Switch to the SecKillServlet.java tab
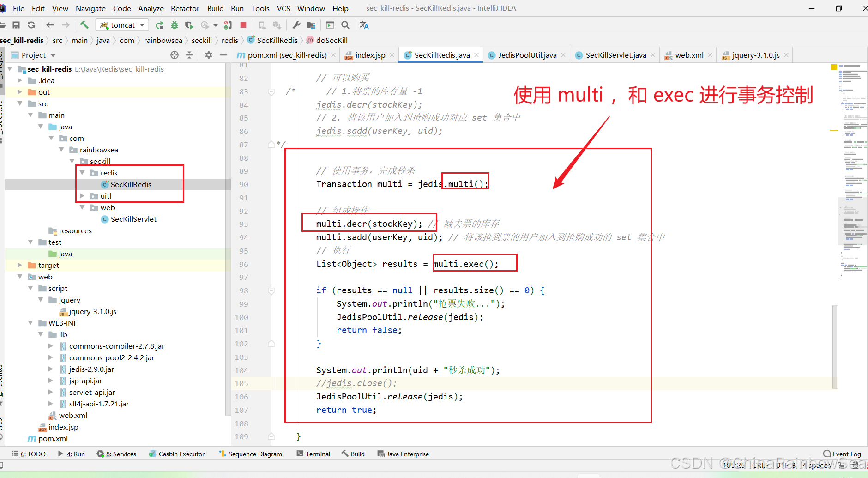The image size is (868, 478). click(x=615, y=55)
